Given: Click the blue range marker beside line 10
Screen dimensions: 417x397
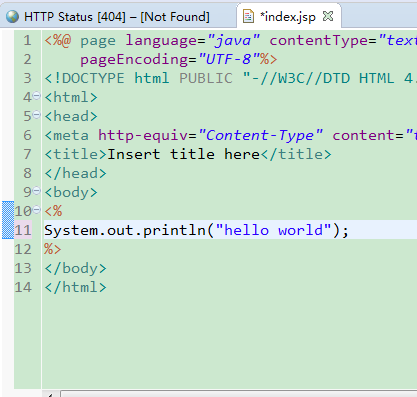Looking at the screenshot, I should click(x=8, y=220).
